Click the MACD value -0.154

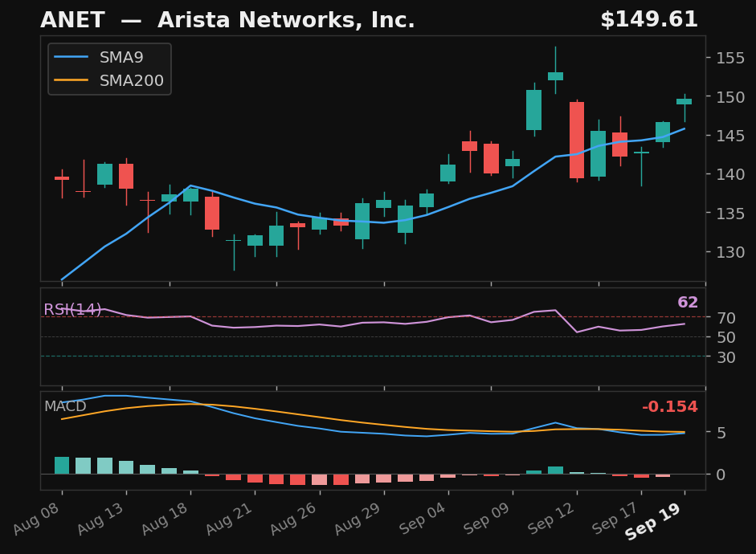670,406
